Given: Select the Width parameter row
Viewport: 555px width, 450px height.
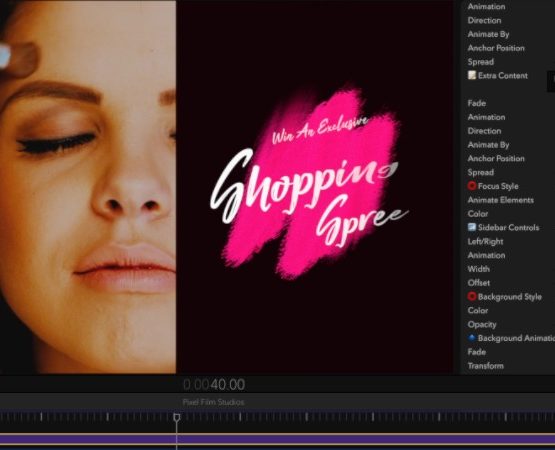Looking at the screenshot, I should 479,269.
